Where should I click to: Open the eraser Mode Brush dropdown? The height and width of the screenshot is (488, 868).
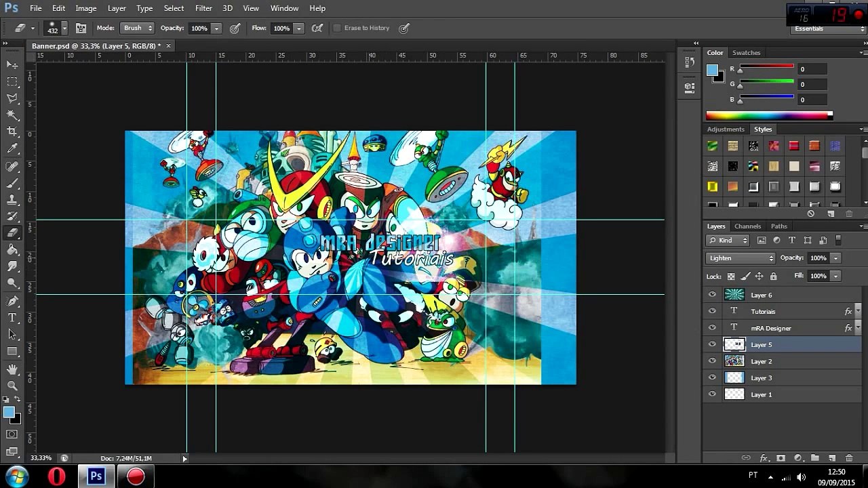136,28
